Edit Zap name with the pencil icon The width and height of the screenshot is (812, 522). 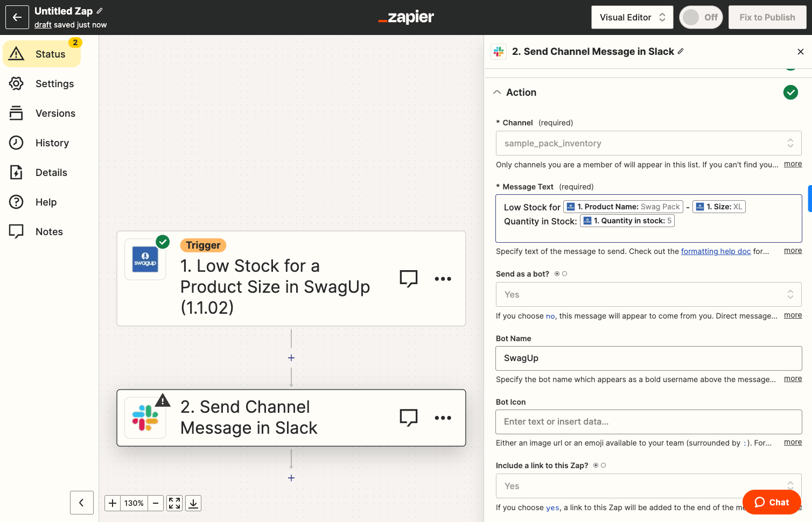(x=100, y=11)
